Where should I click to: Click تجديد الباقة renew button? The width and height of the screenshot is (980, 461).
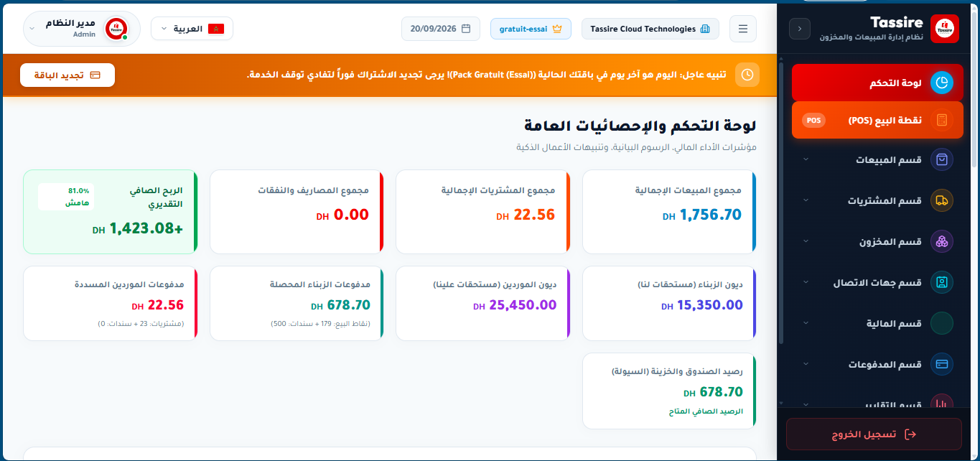click(x=67, y=75)
